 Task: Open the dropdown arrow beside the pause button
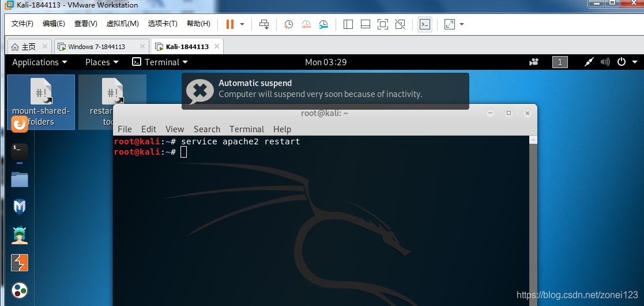[242, 24]
